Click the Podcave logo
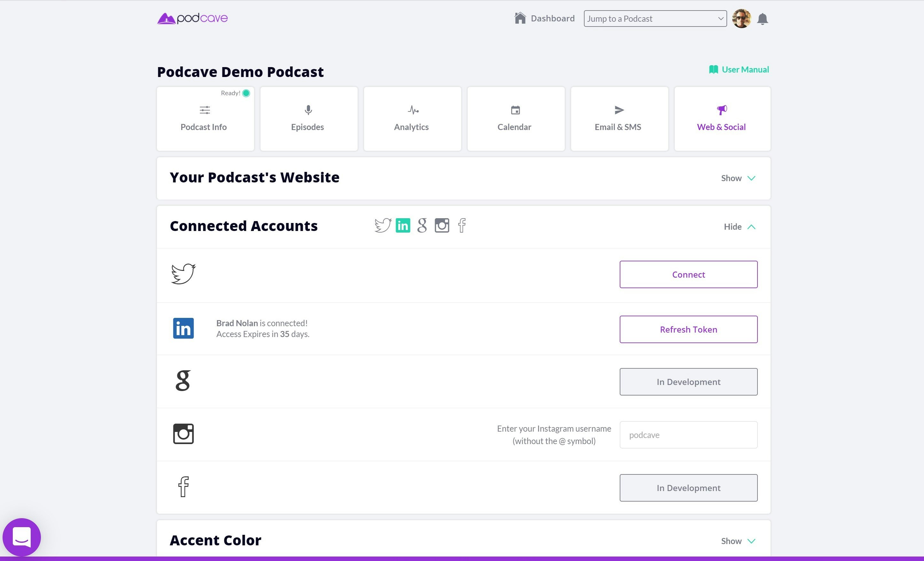The height and width of the screenshot is (561, 924). pyautogui.click(x=192, y=18)
